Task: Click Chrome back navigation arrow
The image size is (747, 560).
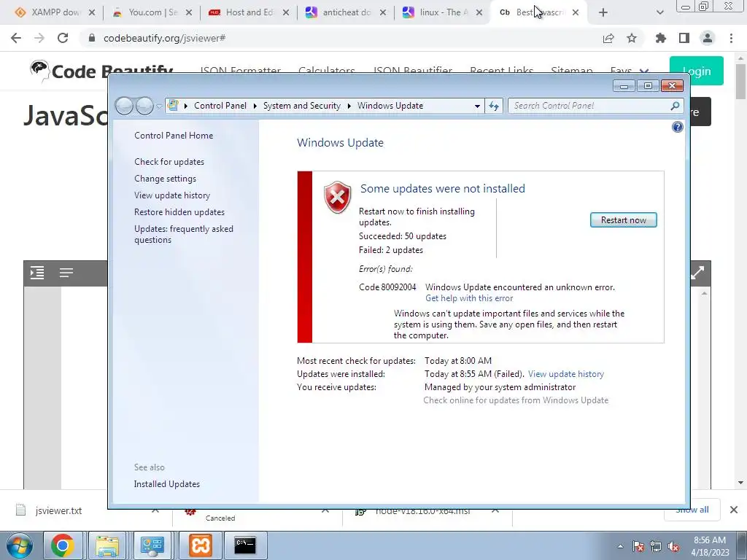Action: pos(16,38)
